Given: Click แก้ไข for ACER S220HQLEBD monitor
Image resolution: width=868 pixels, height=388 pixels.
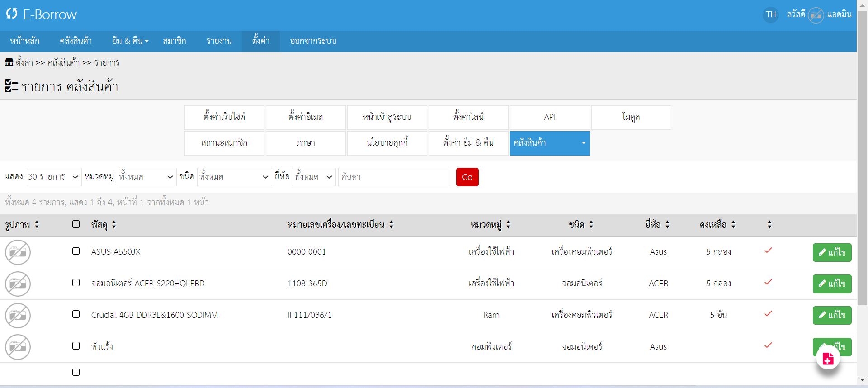Looking at the screenshot, I should [832, 284].
